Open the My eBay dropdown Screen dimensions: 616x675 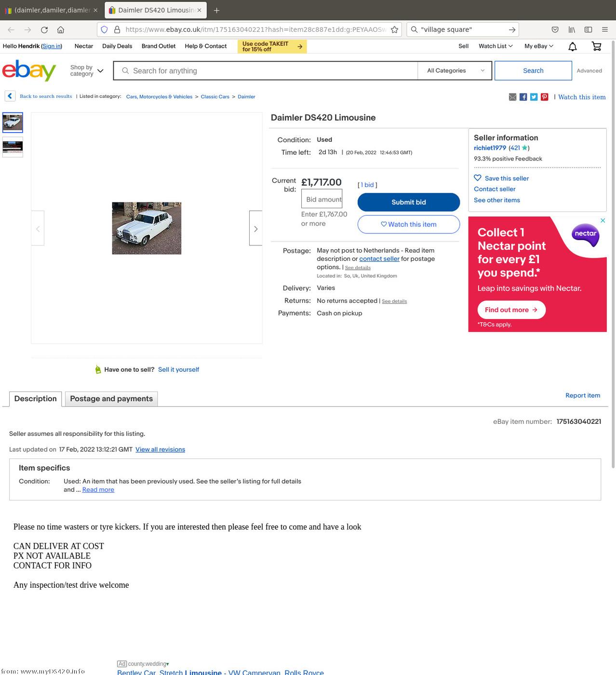pos(539,46)
